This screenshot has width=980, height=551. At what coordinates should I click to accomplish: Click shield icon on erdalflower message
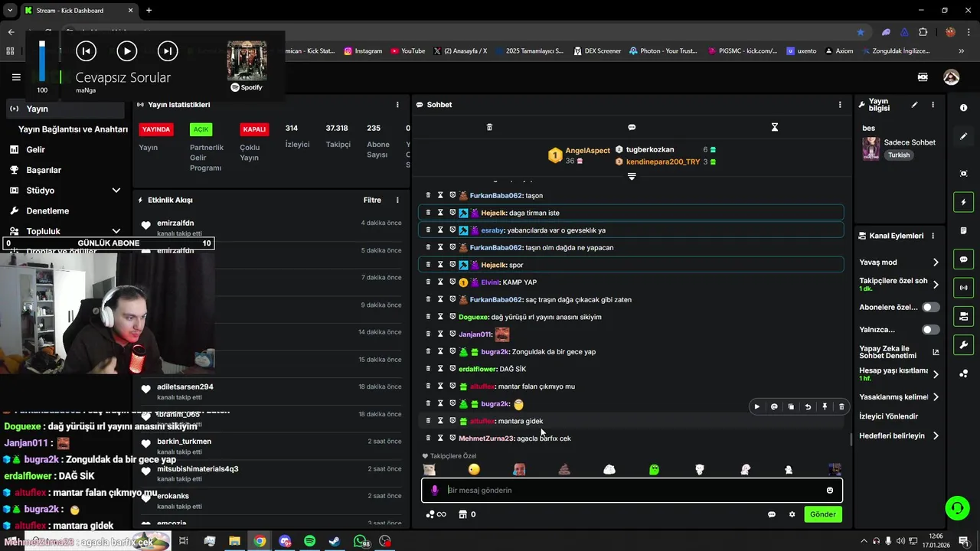coord(452,369)
